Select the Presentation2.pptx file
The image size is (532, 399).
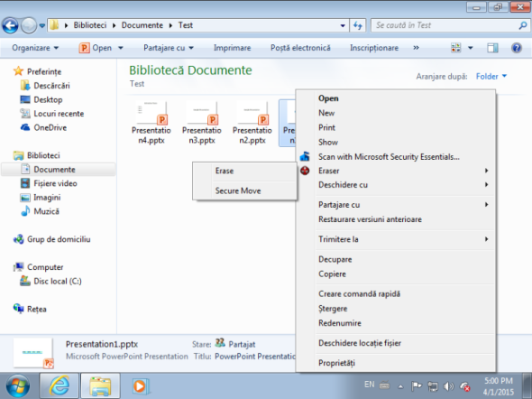point(252,123)
